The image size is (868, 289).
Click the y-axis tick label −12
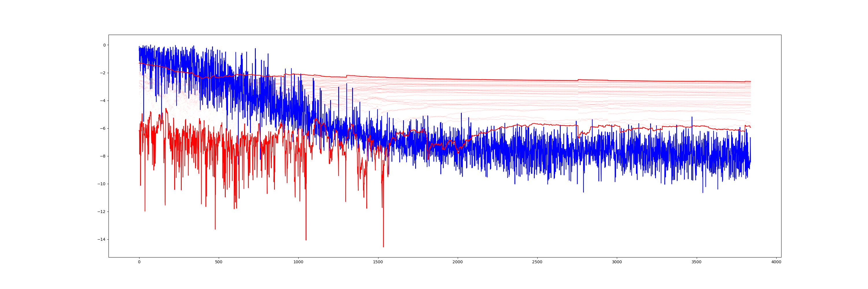(102, 212)
